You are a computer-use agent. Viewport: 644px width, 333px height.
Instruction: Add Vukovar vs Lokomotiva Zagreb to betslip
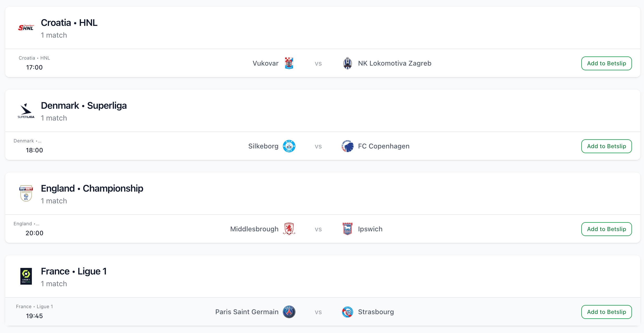pyautogui.click(x=606, y=63)
